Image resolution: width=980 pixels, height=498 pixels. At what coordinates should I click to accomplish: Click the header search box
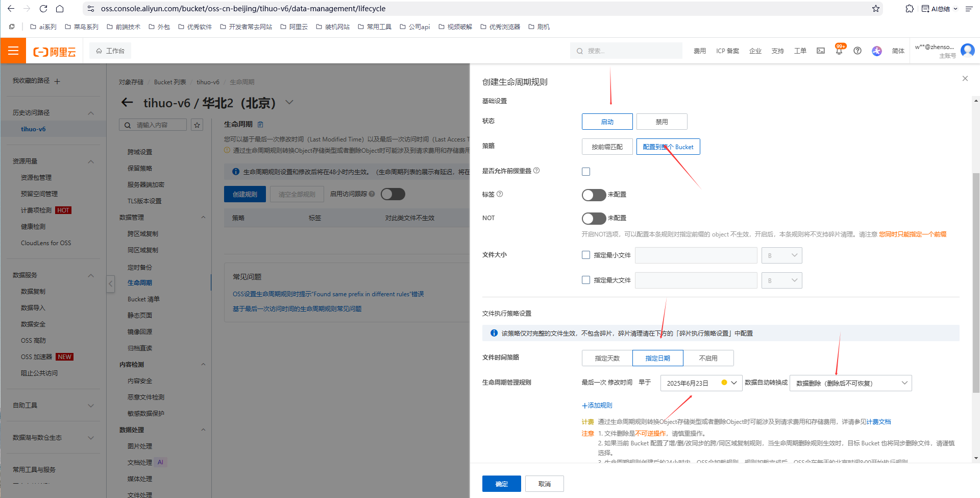coord(626,51)
